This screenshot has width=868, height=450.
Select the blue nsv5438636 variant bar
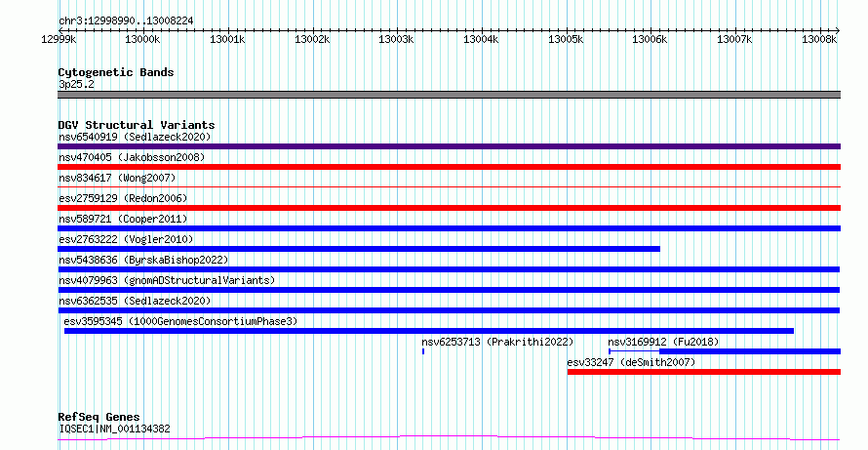click(x=449, y=269)
